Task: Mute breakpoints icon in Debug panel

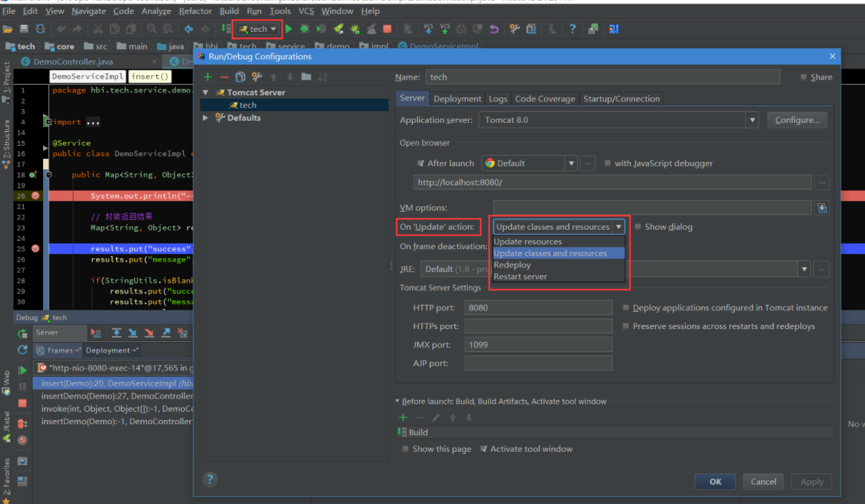Action: [x=22, y=440]
